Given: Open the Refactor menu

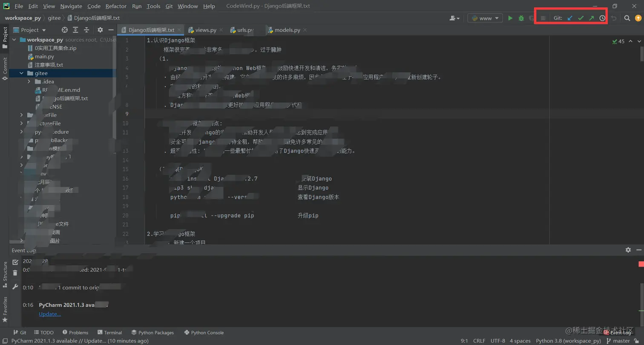Looking at the screenshot, I should point(116,6).
